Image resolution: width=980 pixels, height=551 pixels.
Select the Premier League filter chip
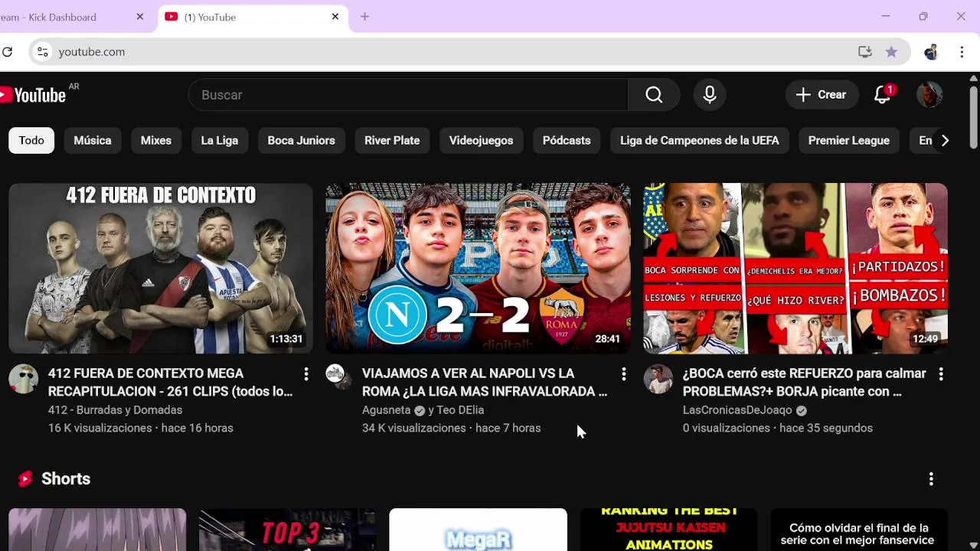point(849,141)
